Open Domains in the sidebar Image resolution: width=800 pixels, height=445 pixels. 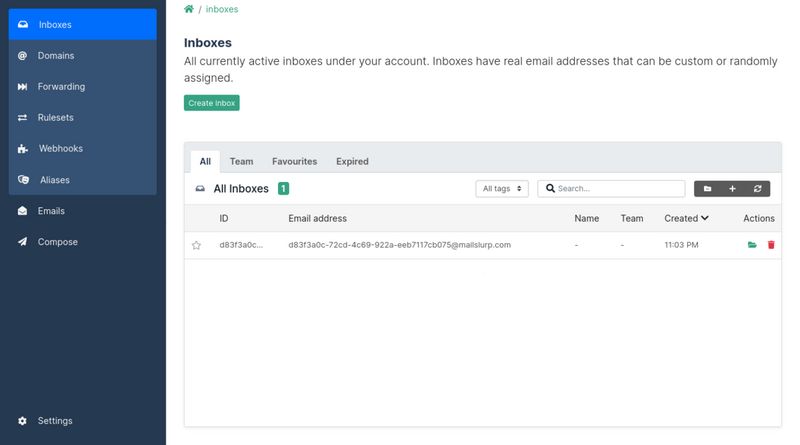(x=56, y=56)
